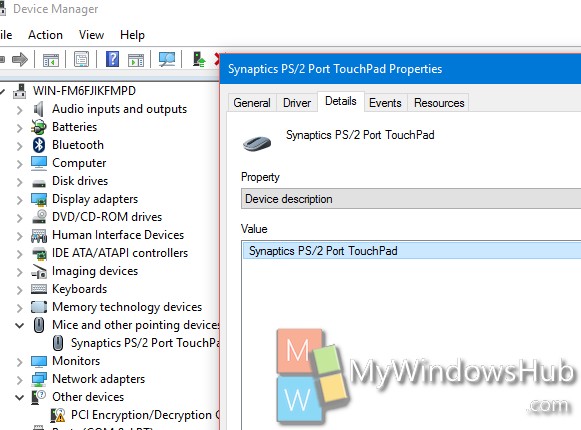Open the Action menu
The image size is (581, 430).
45,35
